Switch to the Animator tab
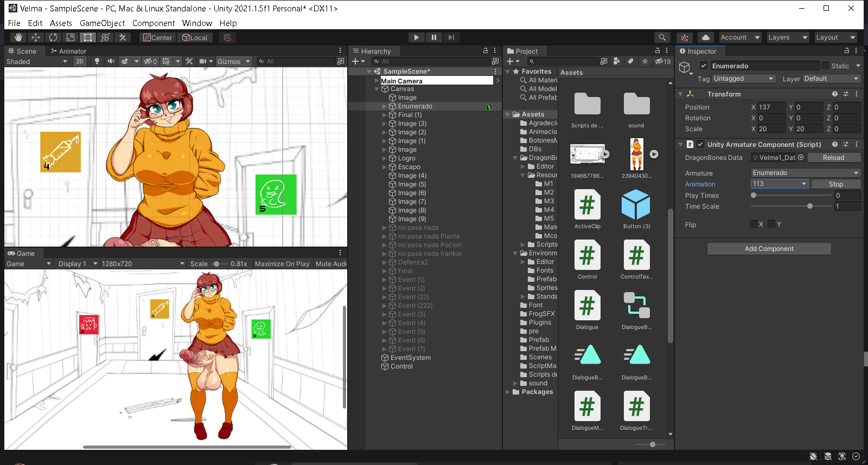 (x=68, y=51)
